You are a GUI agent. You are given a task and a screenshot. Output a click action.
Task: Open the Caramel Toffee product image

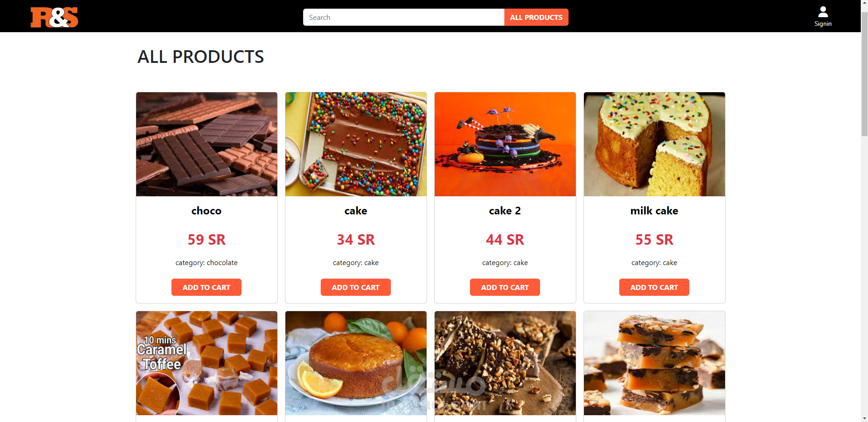coord(207,363)
